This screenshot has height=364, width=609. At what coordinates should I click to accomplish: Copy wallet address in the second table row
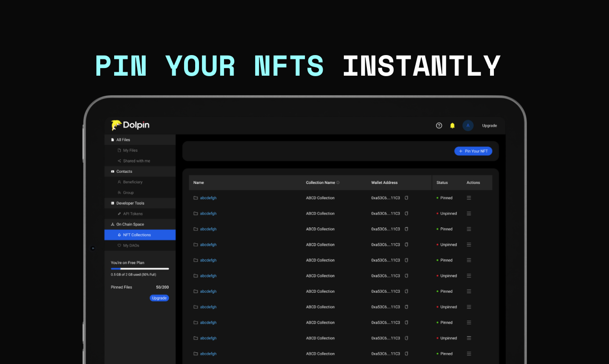406,214
